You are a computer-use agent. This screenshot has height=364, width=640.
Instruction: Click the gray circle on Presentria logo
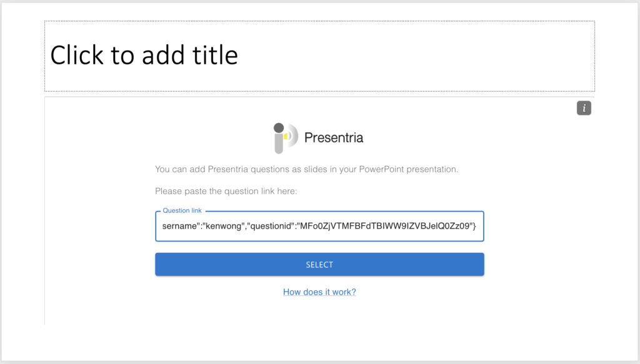point(279,128)
